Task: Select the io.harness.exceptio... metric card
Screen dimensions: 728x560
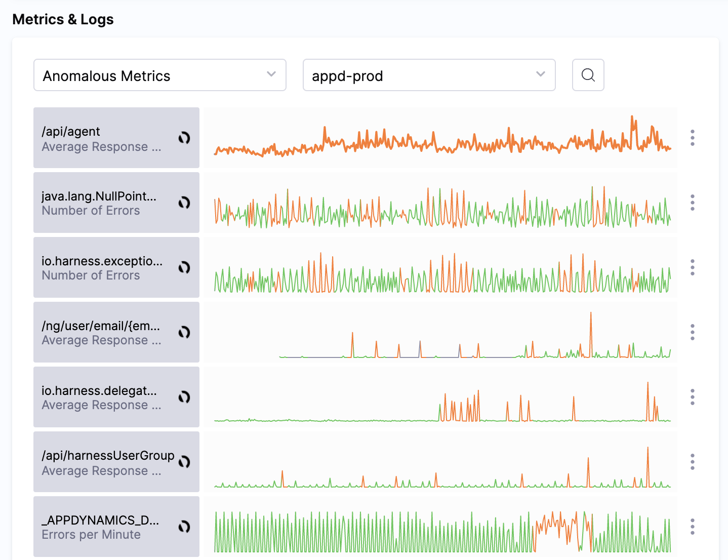Action: click(116, 267)
